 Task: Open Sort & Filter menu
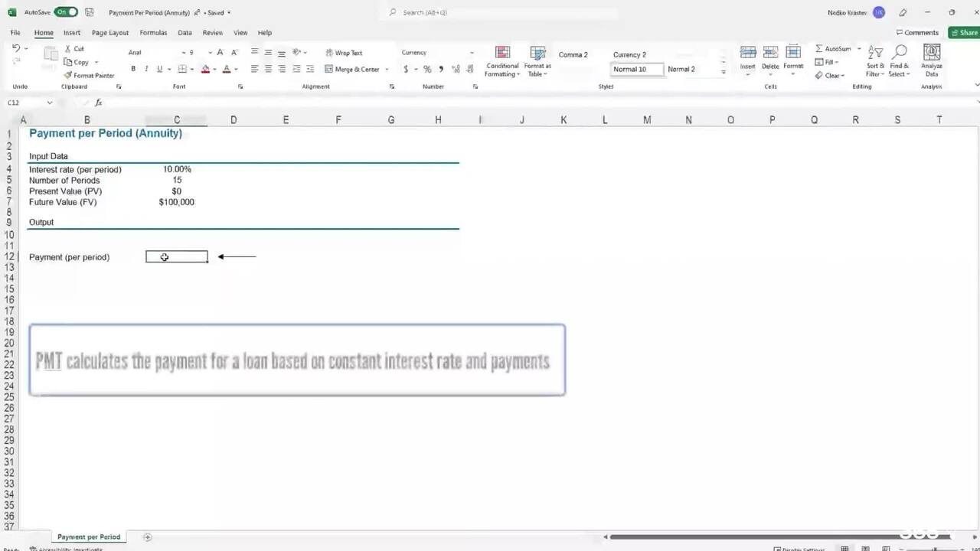tap(876, 61)
